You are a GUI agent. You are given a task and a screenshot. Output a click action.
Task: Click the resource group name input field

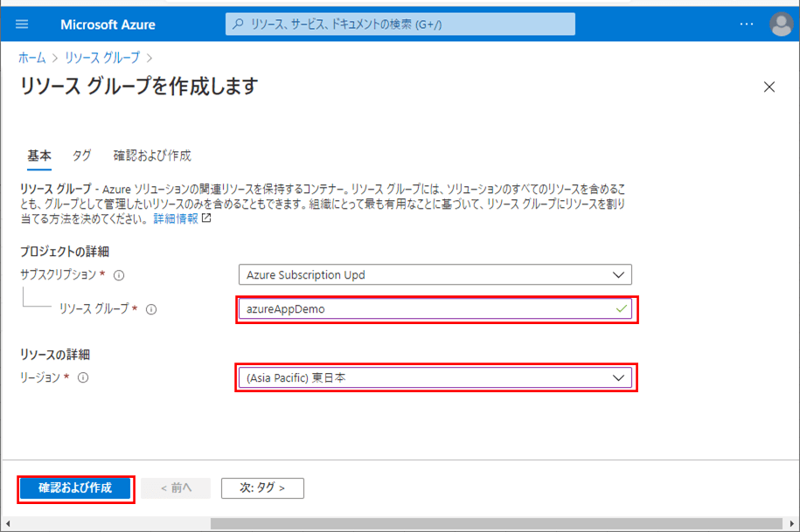(x=424, y=309)
